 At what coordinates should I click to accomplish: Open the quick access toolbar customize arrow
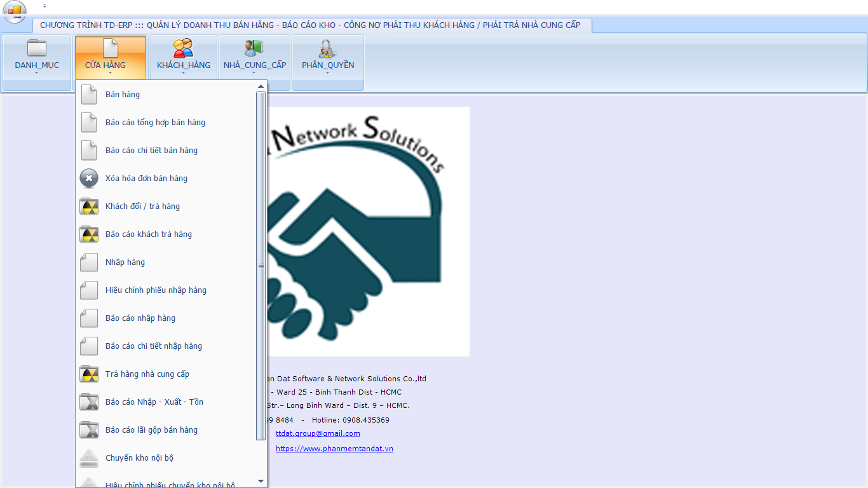[x=44, y=6]
